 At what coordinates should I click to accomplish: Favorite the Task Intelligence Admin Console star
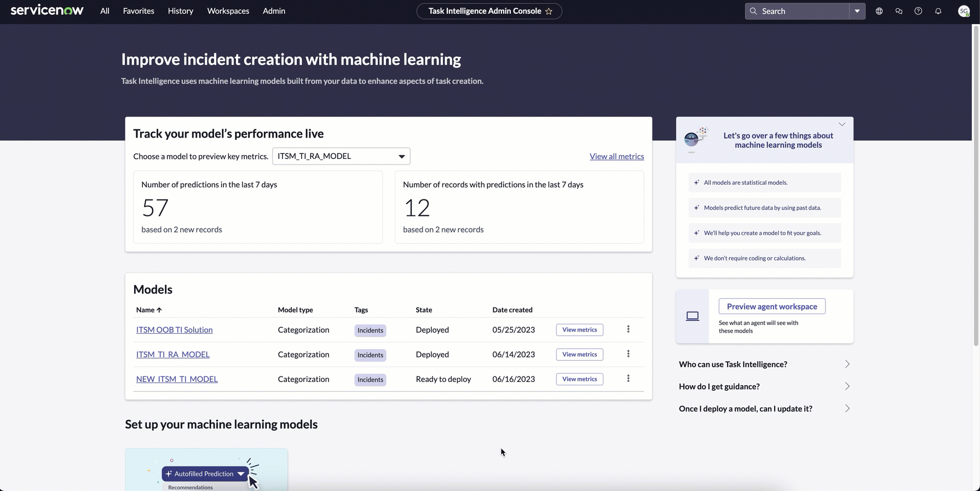click(x=549, y=11)
